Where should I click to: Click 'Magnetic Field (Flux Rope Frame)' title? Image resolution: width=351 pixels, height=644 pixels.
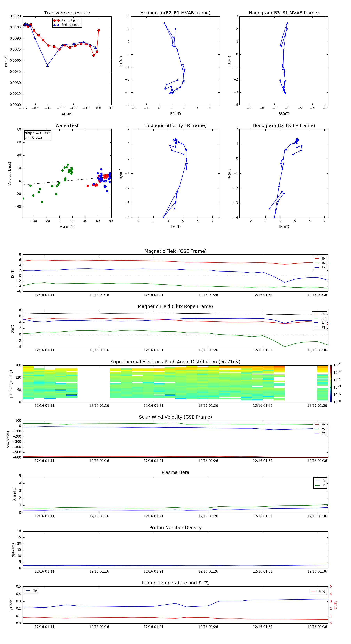(x=175, y=307)
